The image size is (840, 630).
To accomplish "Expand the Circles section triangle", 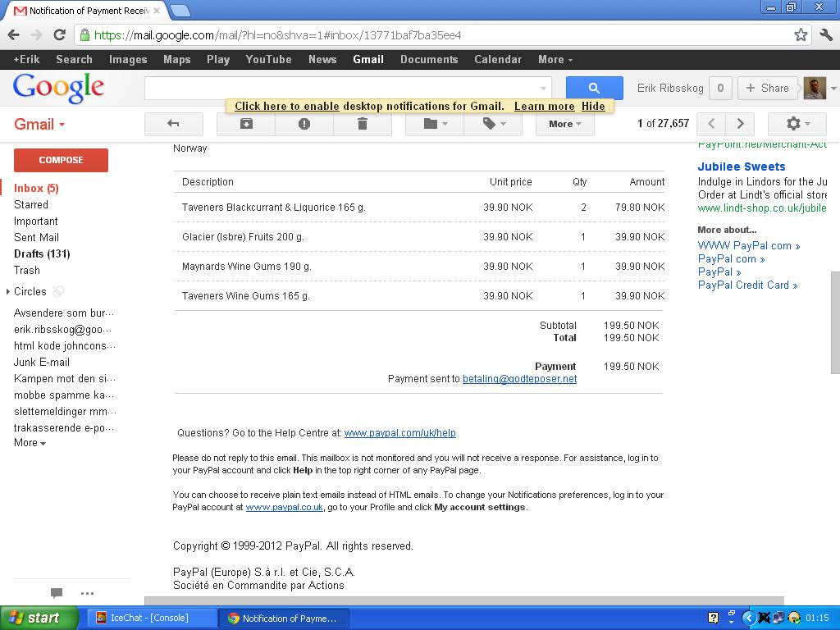I will 8,291.
